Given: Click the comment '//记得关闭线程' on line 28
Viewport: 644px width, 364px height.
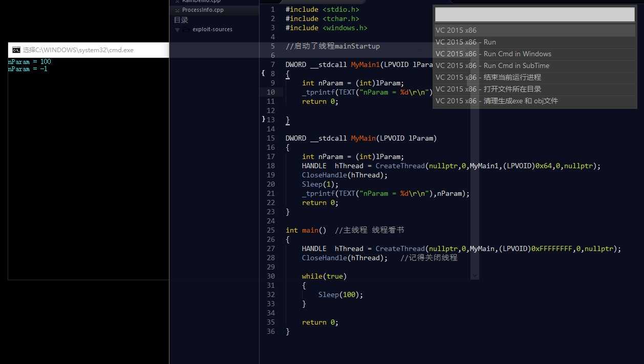Looking at the screenshot, I should click(429, 258).
